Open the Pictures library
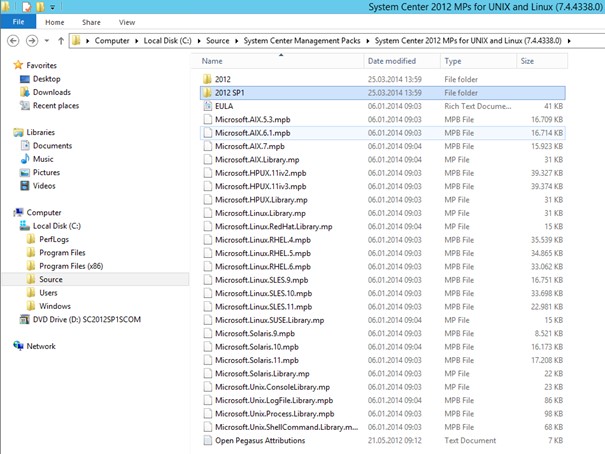This screenshot has width=605, height=454. (x=40, y=172)
